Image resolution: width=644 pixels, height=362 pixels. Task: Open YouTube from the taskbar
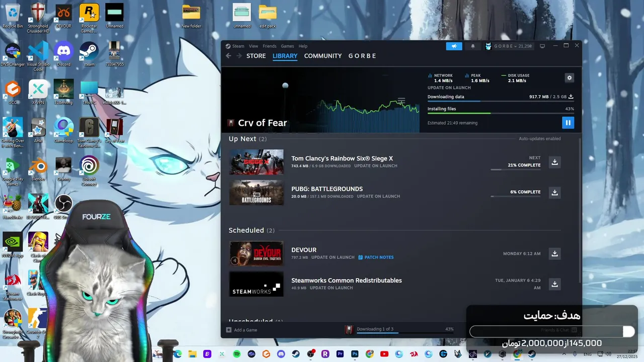click(384, 354)
